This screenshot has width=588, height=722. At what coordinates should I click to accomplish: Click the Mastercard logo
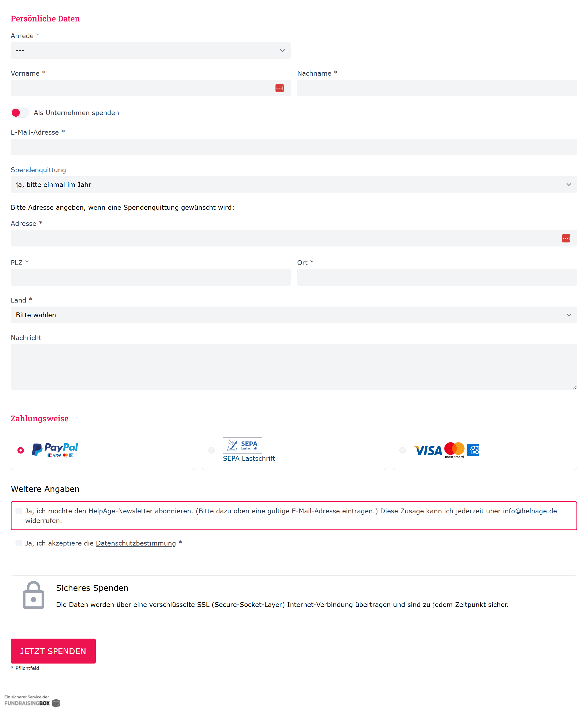coord(454,450)
